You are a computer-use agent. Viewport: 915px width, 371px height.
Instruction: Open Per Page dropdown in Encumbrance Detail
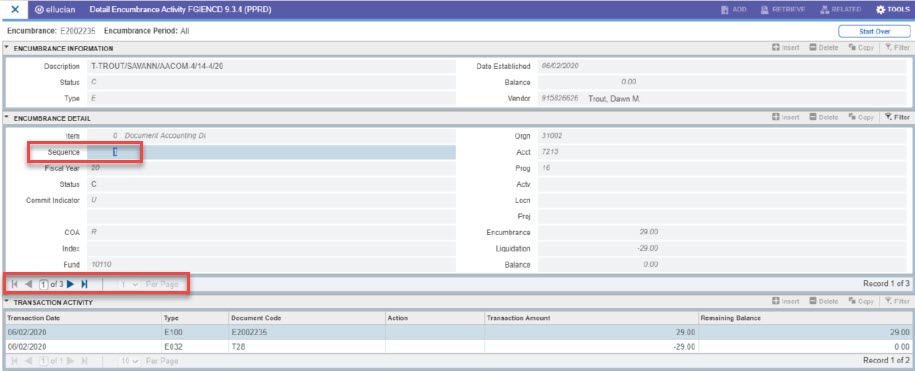tap(130, 285)
